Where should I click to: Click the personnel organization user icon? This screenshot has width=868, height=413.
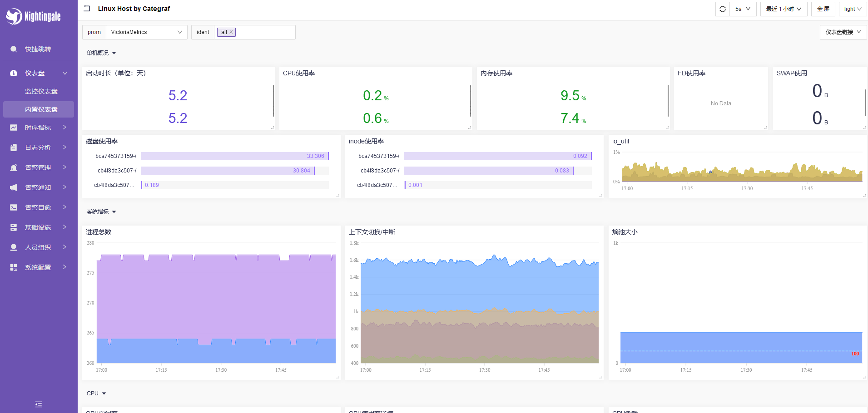pyautogui.click(x=14, y=247)
